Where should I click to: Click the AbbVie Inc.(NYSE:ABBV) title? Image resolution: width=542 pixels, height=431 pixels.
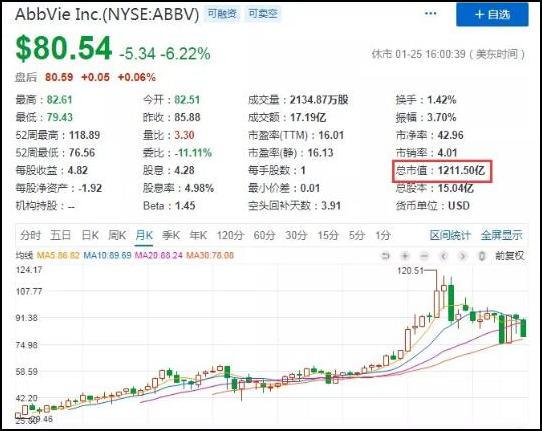click(x=107, y=15)
